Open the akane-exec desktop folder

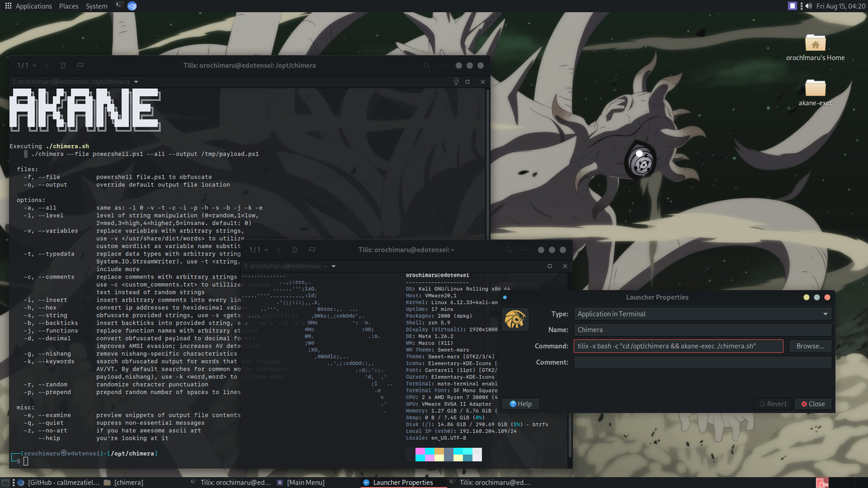815,93
